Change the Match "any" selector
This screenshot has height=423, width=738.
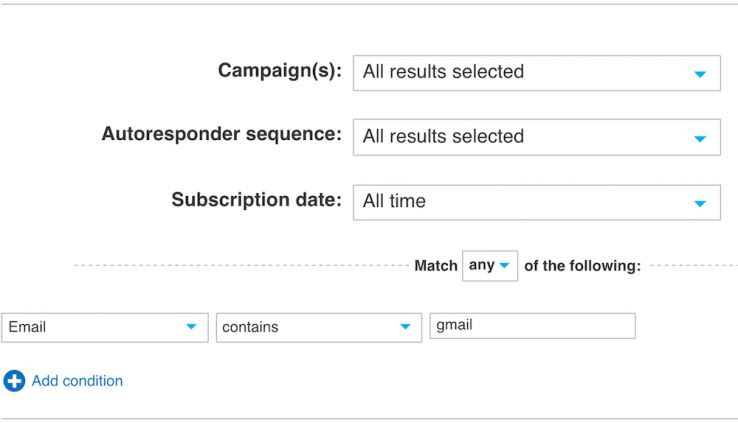tap(489, 266)
